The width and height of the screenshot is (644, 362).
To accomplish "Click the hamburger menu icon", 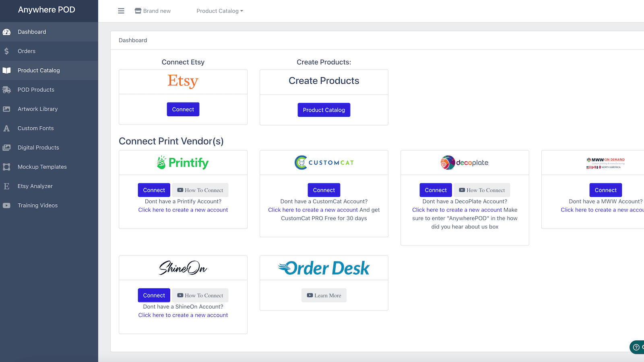I will (x=121, y=11).
